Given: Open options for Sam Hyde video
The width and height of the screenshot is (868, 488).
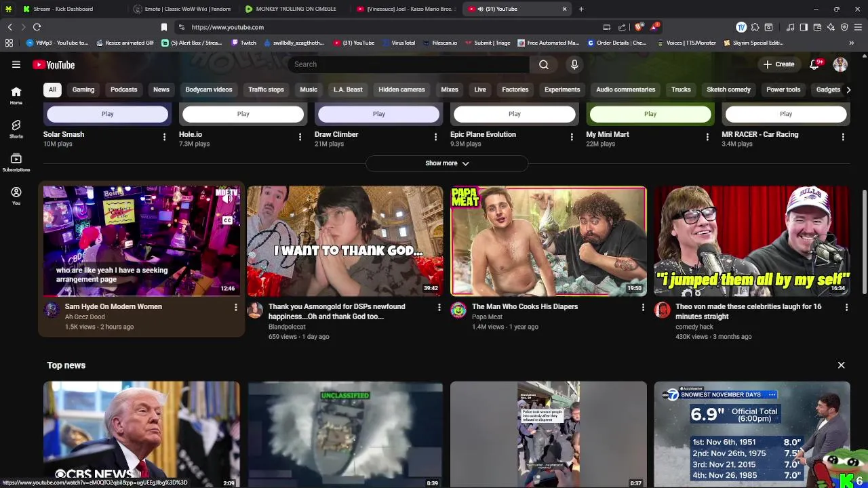Looking at the screenshot, I should click(x=235, y=308).
